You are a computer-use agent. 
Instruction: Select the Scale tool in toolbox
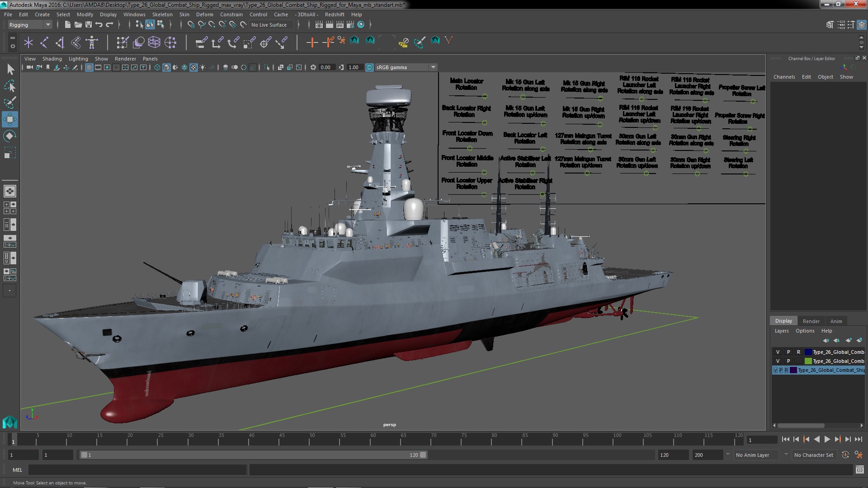pyautogui.click(x=10, y=153)
